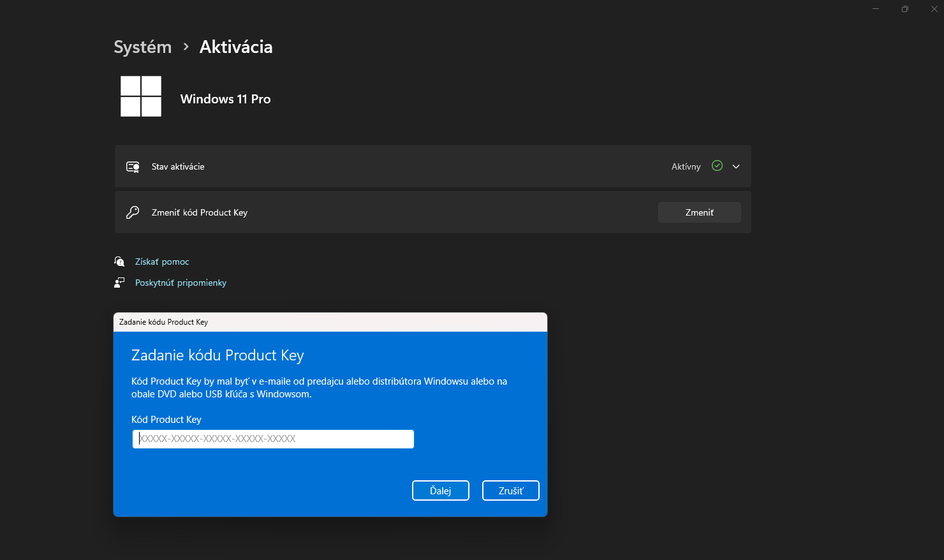This screenshot has height=560, width=944.
Task: Click the Windows 11 Pro edition text
Action: point(226,99)
